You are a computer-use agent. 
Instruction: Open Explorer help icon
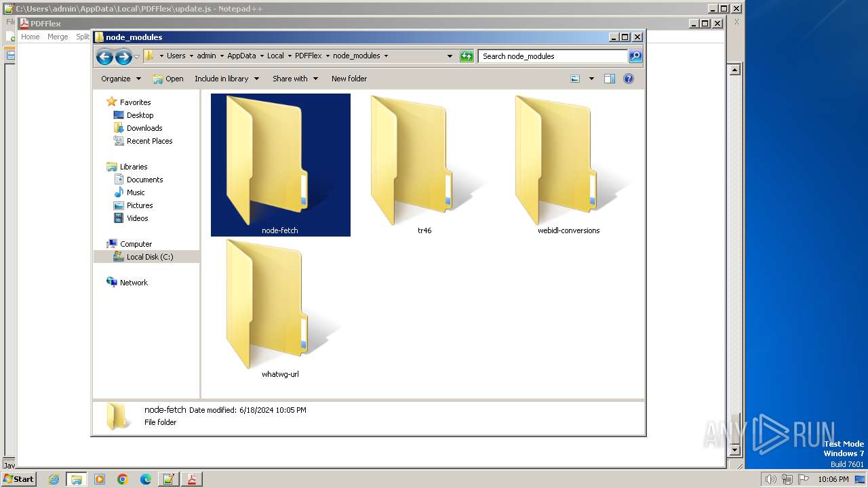629,79
